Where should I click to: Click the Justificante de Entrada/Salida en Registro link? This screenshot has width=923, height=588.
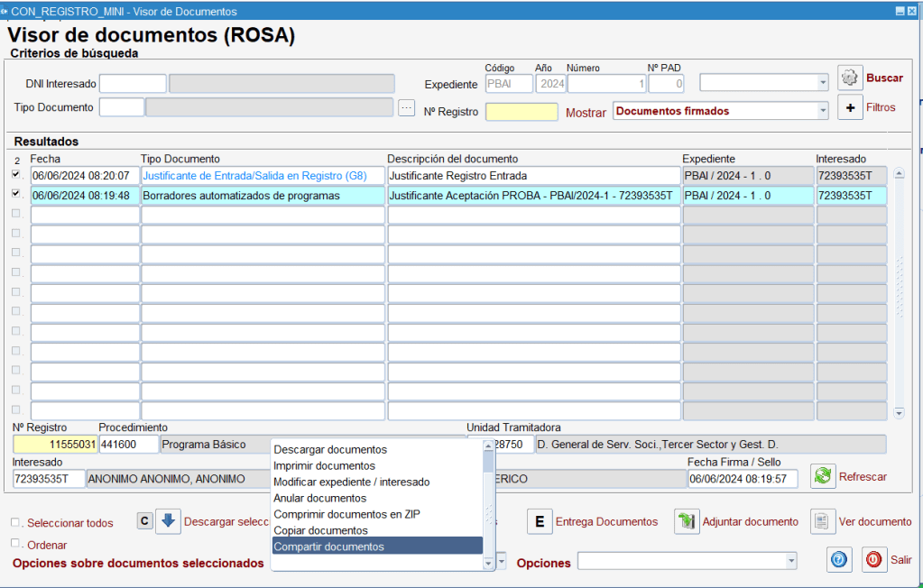tap(254, 175)
